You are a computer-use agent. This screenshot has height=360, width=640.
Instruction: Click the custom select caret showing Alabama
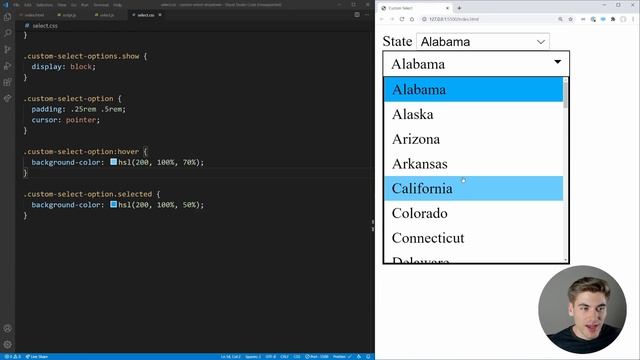click(558, 62)
